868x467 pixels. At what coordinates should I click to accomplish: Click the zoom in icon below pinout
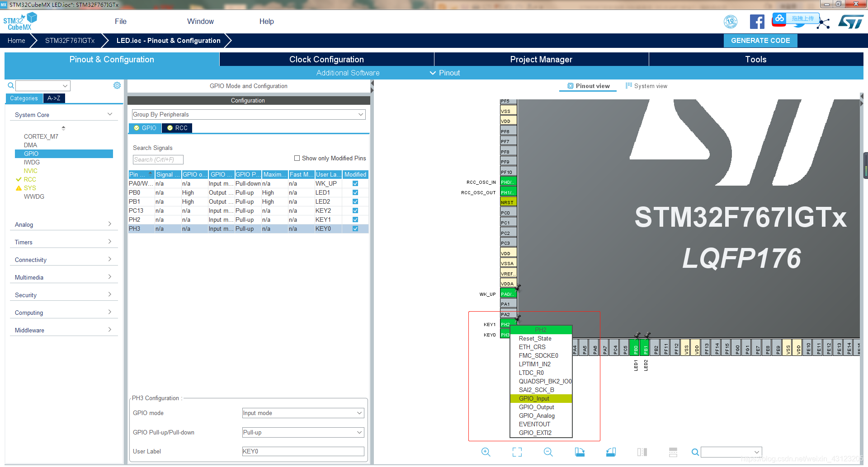(x=486, y=452)
